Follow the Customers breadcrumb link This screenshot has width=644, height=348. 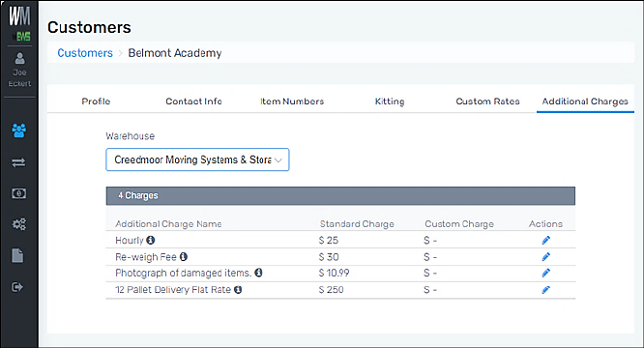pyautogui.click(x=85, y=53)
